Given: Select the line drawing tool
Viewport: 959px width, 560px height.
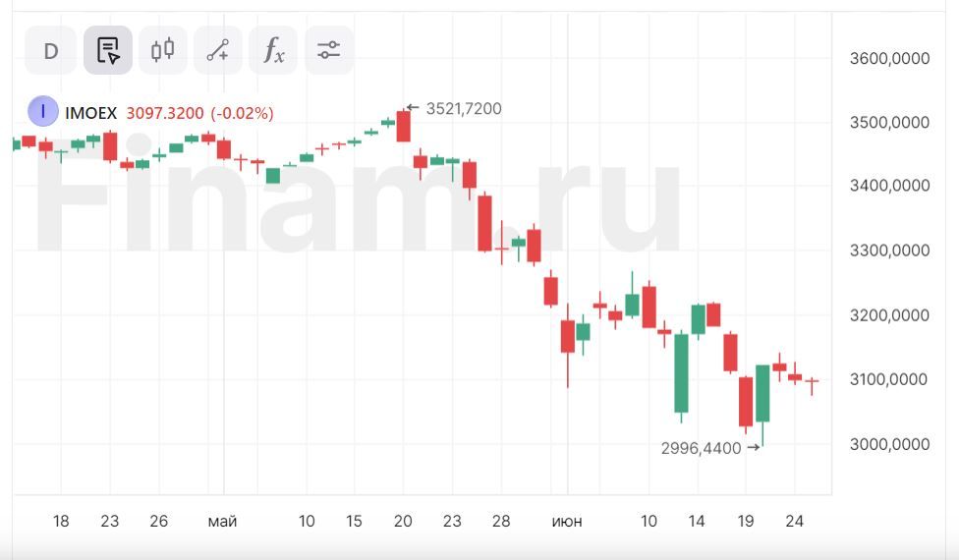Looking at the screenshot, I should [218, 50].
